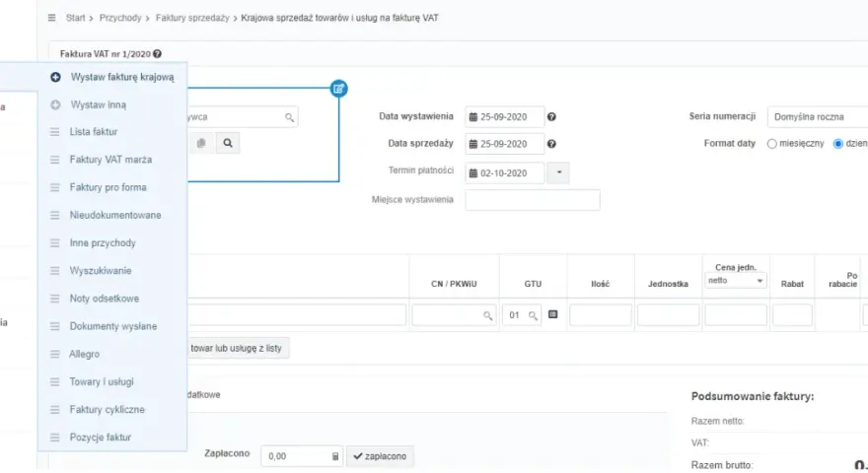Go to Przychody breadcrumb link
Image resolution: width=868 pixels, height=473 pixels.
120,18
